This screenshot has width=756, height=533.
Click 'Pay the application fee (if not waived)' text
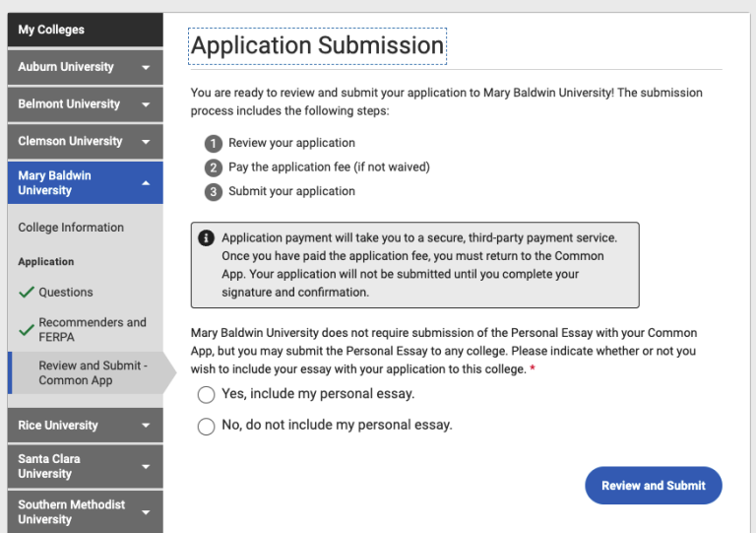pos(330,167)
